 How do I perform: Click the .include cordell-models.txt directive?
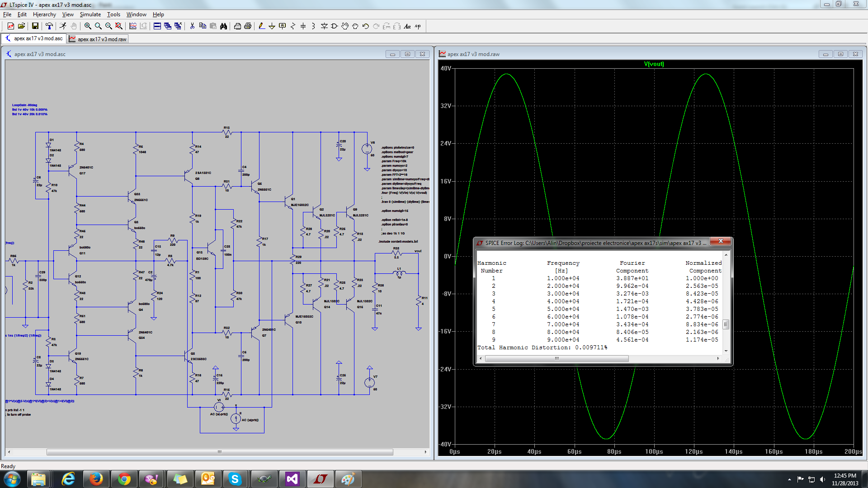point(398,242)
